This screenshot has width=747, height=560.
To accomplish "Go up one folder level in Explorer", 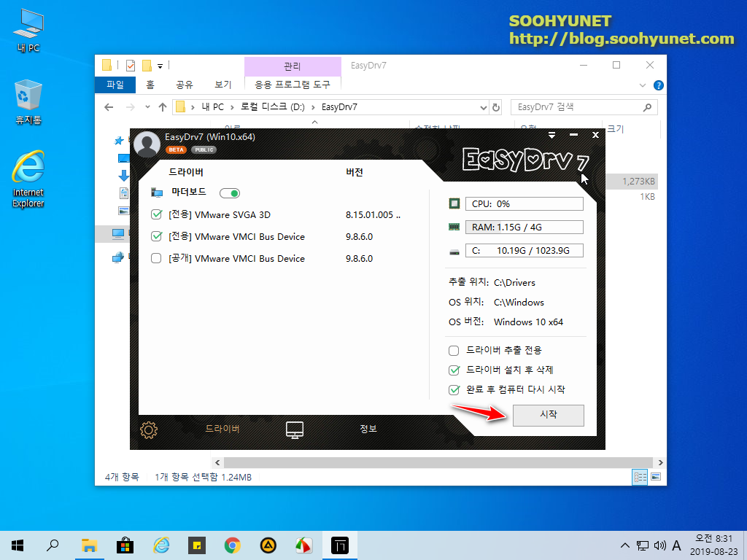I will (x=163, y=107).
